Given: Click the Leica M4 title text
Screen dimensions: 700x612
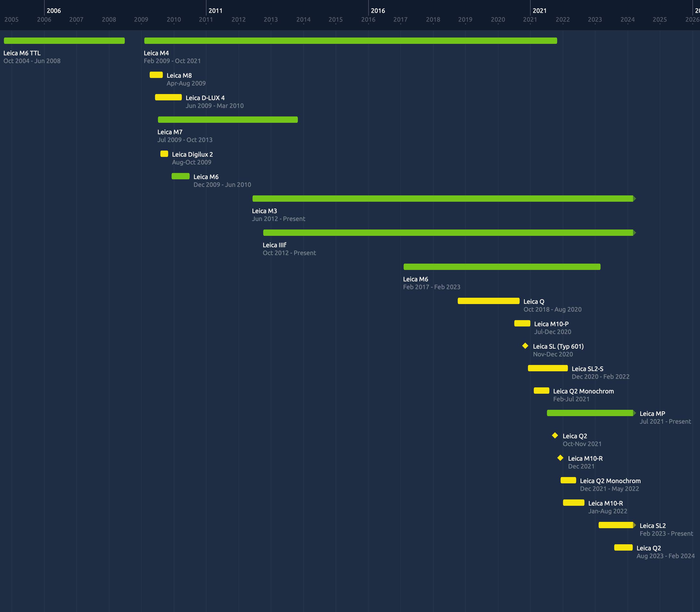Looking at the screenshot, I should pyautogui.click(x=156, y=53).
